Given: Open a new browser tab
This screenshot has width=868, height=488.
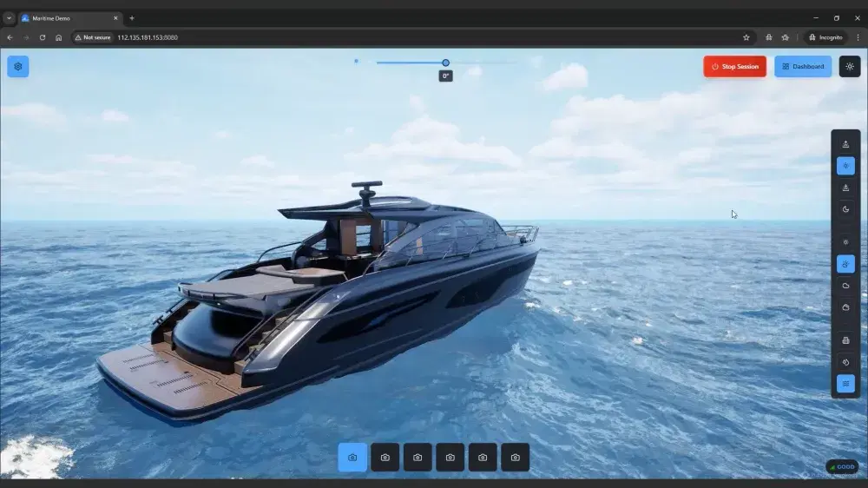Looking at the screenshot, I should pos(132,18).
